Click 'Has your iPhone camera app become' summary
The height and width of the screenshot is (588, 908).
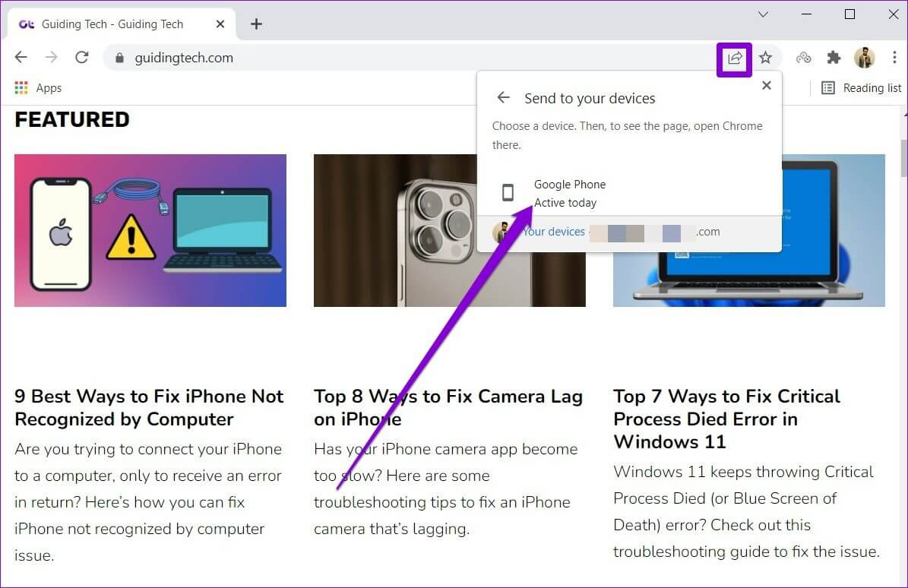[x=446, y=489]
